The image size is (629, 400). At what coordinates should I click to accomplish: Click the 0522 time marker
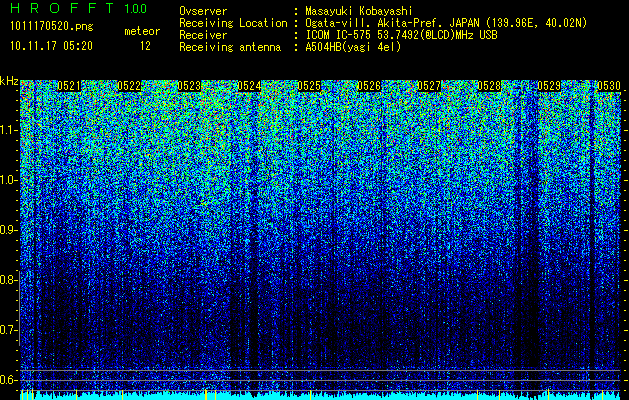[129, 86]
